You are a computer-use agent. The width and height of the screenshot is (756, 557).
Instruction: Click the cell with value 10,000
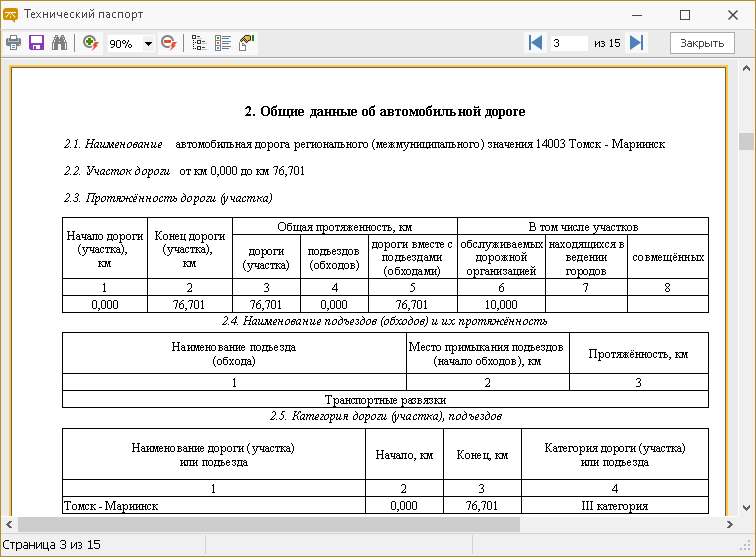(x=501, y=305)
